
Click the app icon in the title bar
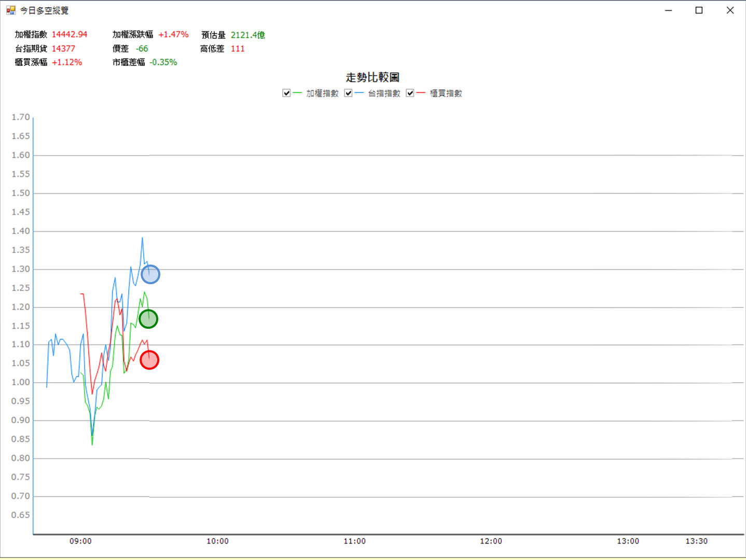[x=11, y=10]
